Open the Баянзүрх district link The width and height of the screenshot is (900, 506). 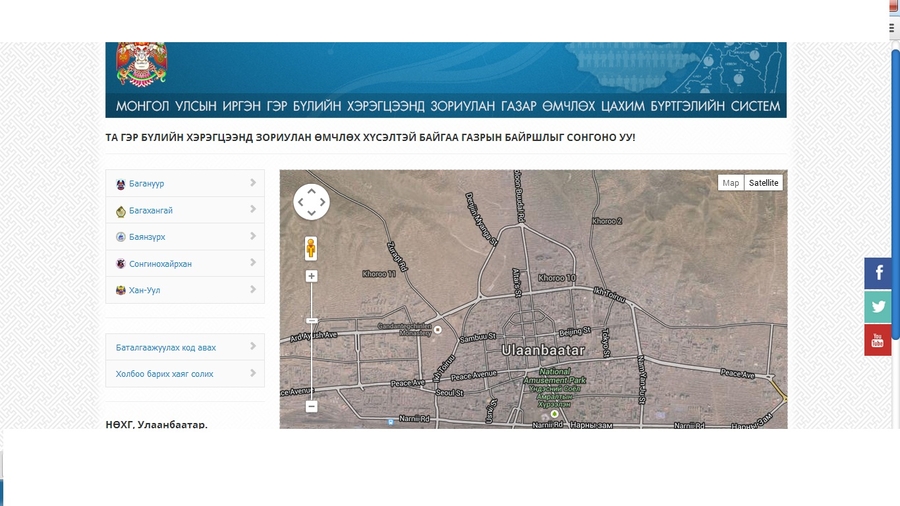[x=147, y=237]
